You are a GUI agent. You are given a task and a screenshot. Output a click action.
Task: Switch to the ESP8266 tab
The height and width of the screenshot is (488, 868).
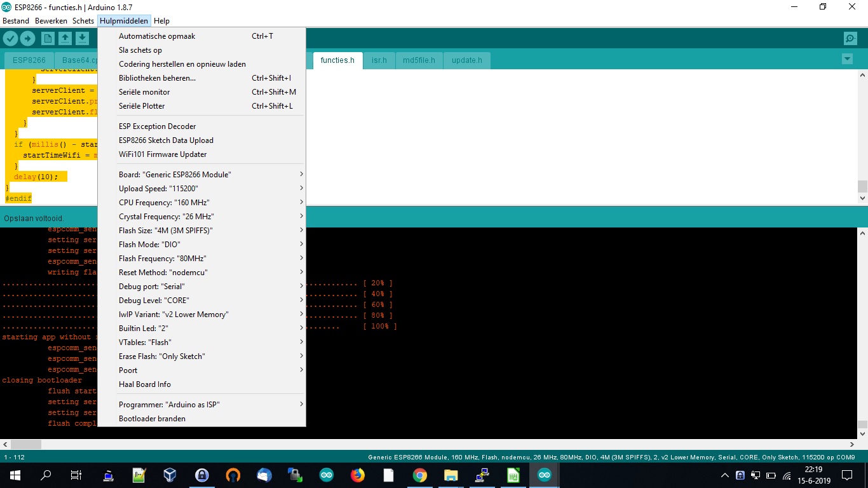29,60
